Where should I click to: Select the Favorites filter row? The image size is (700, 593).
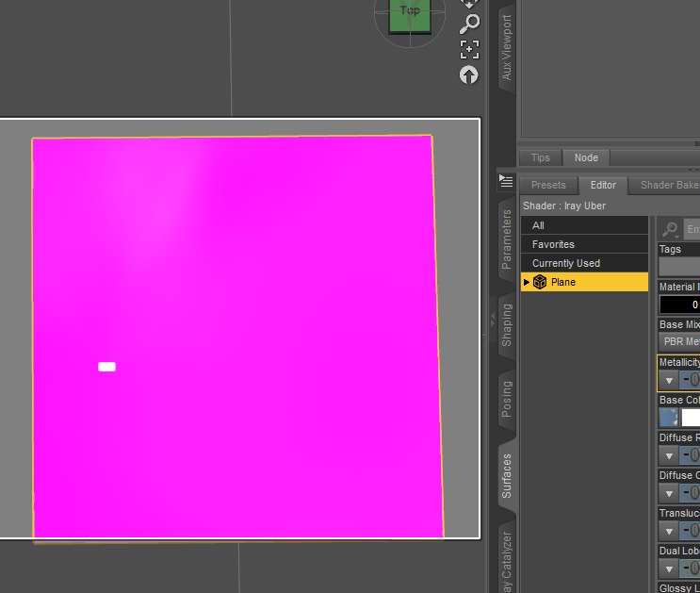point(584,244)
